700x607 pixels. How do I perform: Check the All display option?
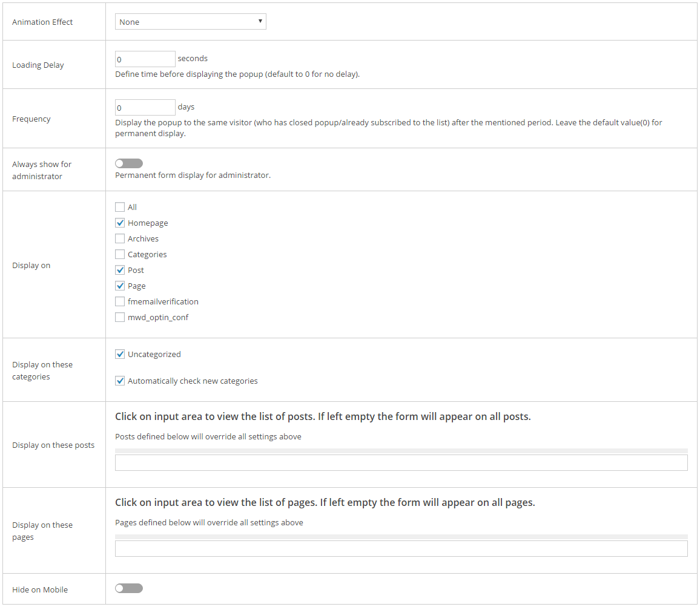(x=120, y=207)
